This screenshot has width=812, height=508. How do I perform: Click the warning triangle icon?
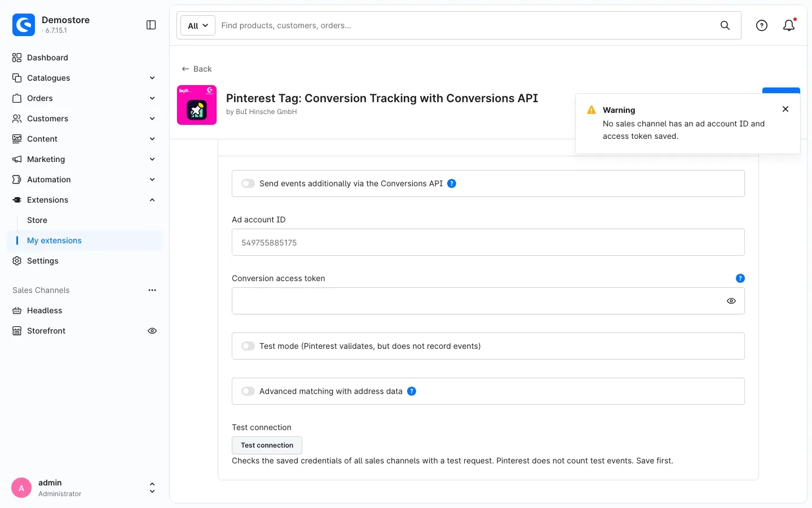[x=592, y=110]
